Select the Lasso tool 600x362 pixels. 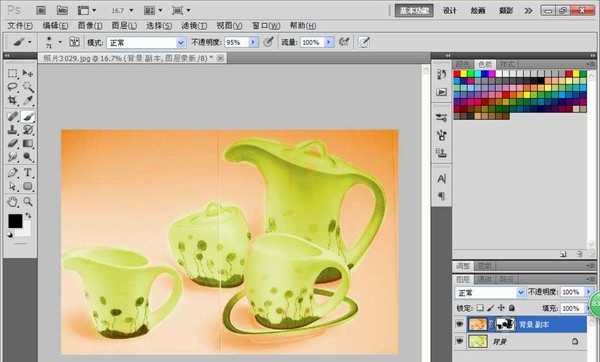[13, 86]
